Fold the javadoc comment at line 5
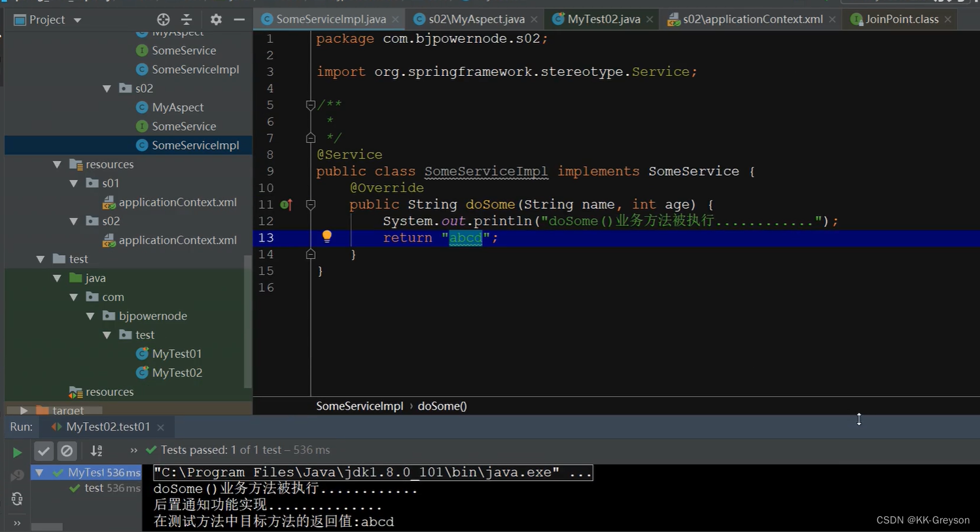This screenshot has width=980, height=532. [311, 105]
